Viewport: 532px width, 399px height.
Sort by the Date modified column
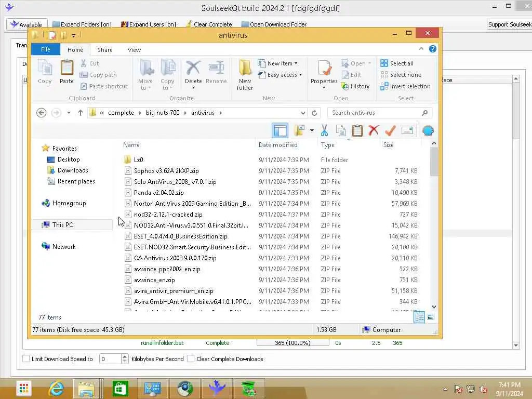tap(278, 145)
